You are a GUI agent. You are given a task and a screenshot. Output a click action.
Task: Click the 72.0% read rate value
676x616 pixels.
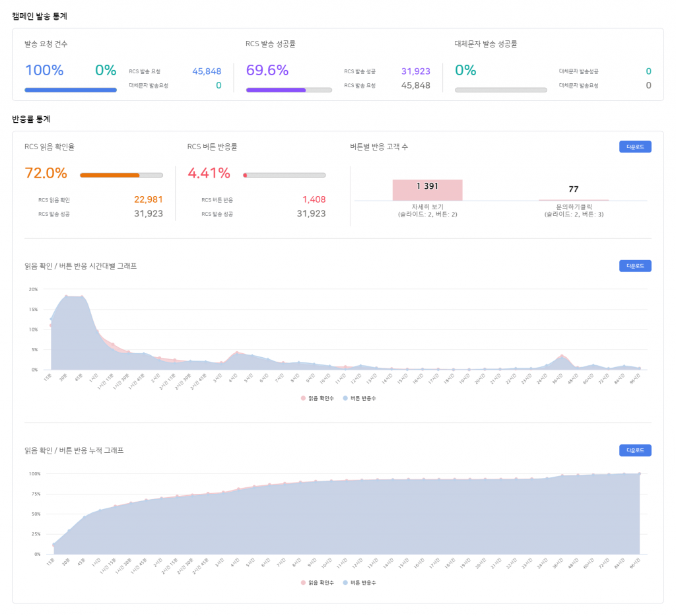pyautogui.click(x=46, y=174)
